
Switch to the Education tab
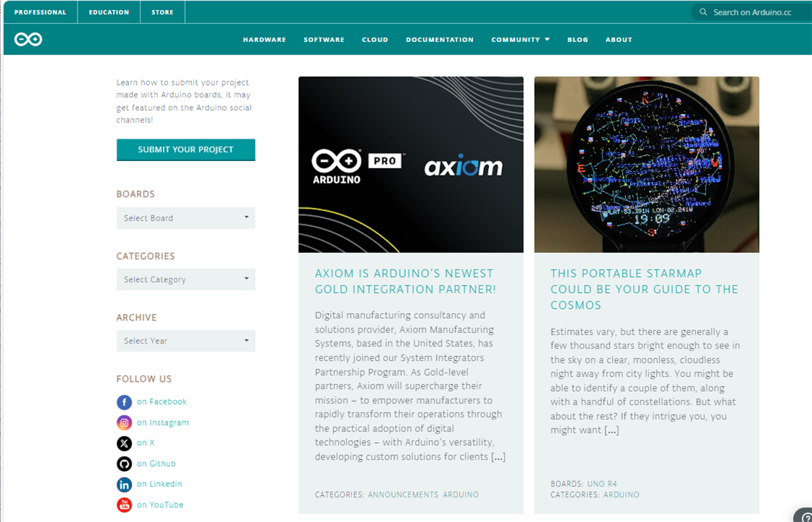tap(109, 12)
